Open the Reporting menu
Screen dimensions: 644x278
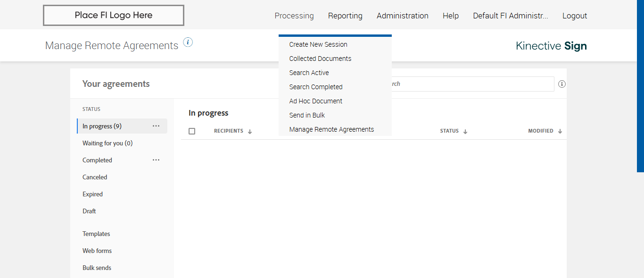[x=345, y=16]
